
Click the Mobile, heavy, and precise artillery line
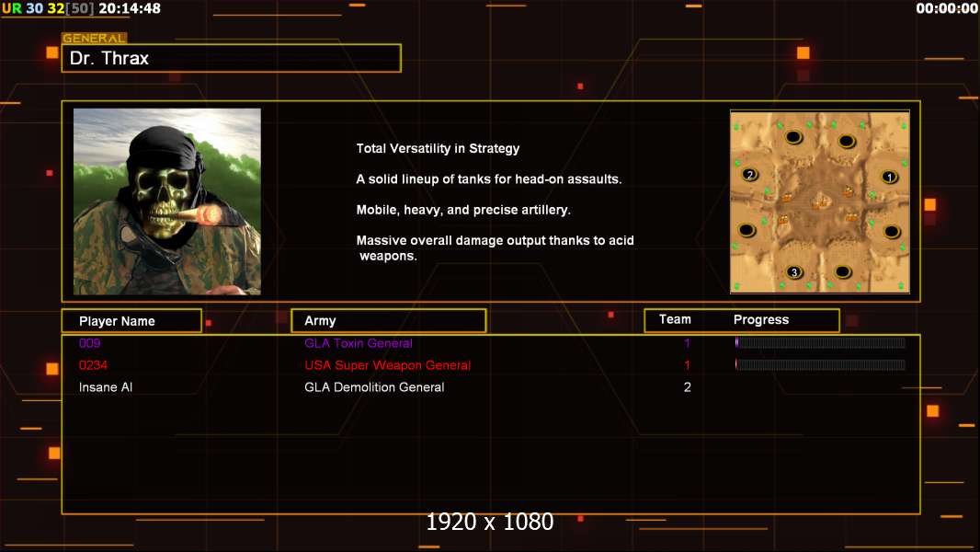pos(463,210)
